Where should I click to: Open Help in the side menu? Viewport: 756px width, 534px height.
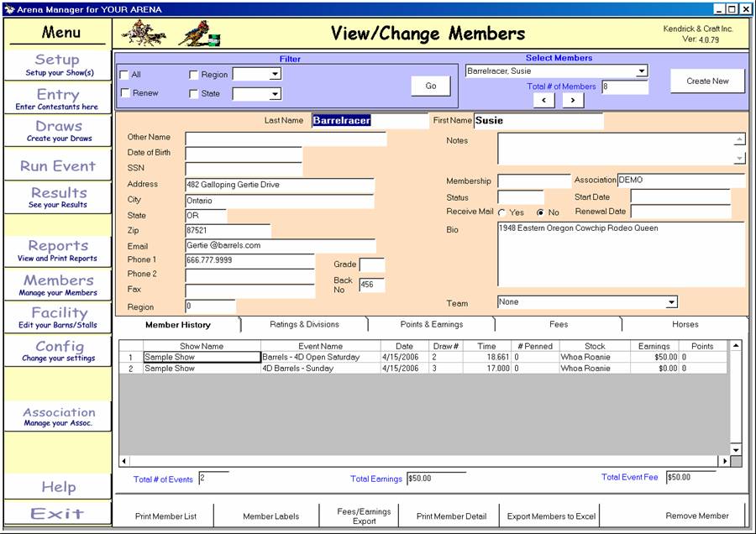tap(58, 487)
